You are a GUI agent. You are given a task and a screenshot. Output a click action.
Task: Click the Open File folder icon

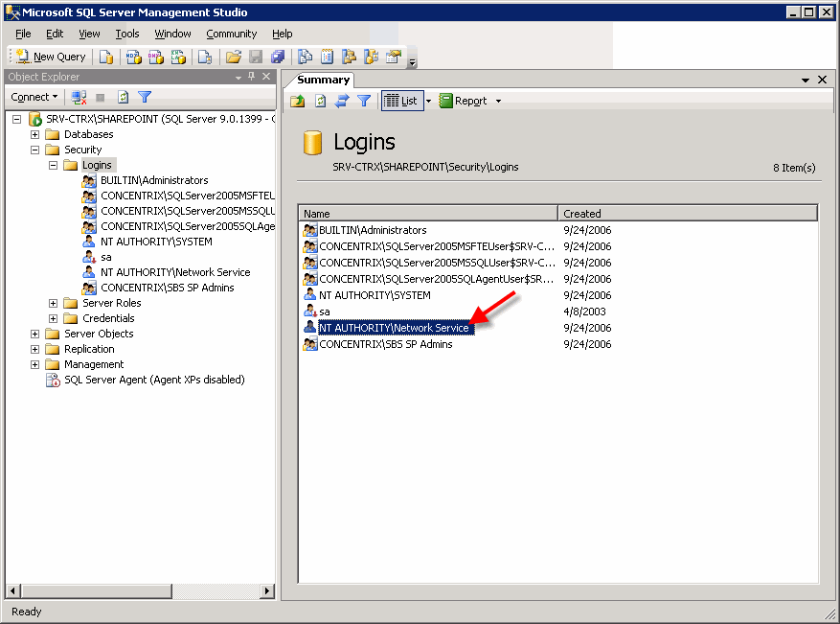click(x=233, y=57)
